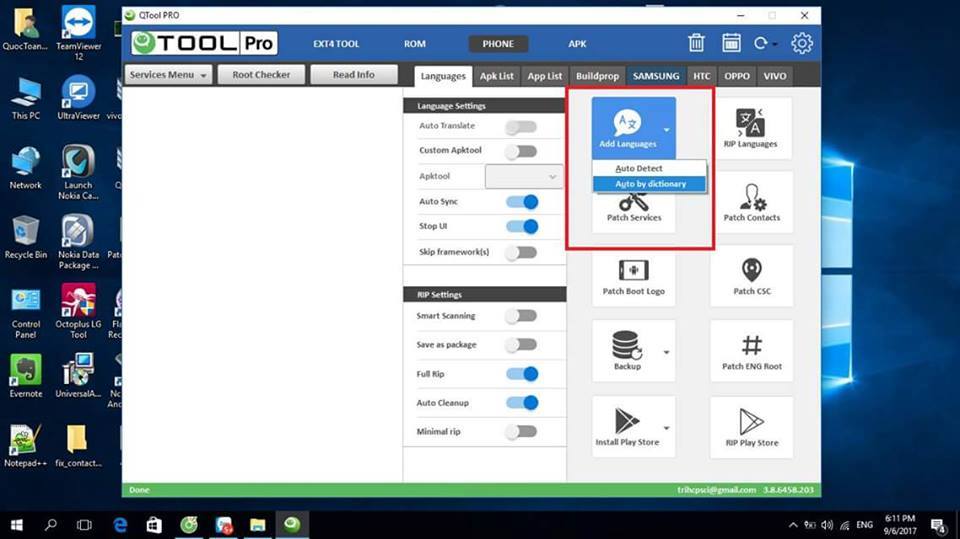Viewport: 960px width, 539px height.
Task: Open the refresh icon's dropdown arrow
Action: (775, 44)
